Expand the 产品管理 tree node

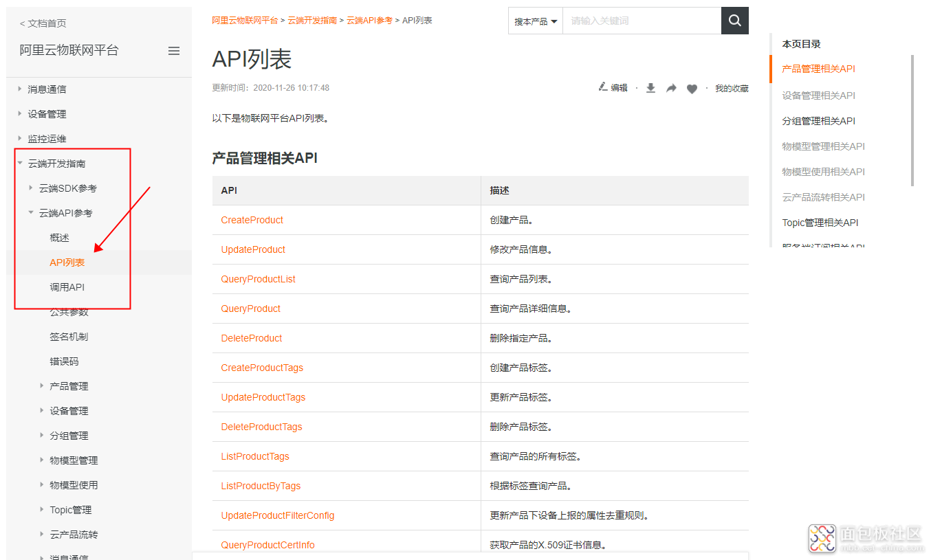click(x=42, y=386)
